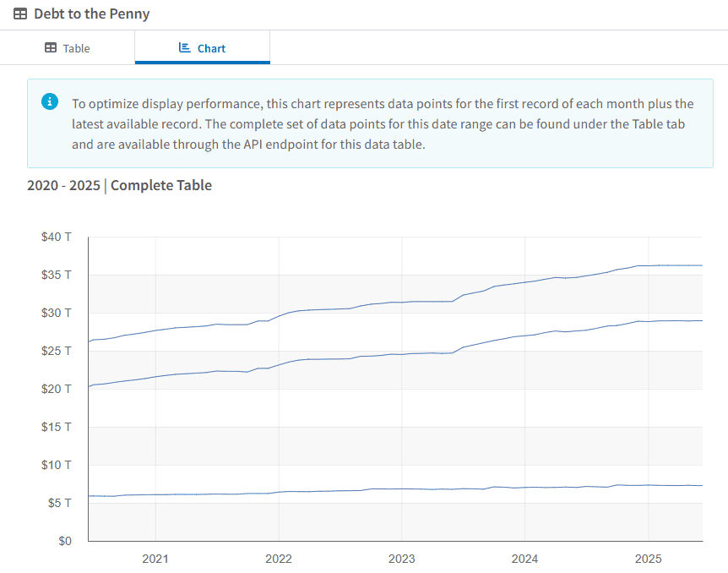Image resolution: width=728 pixels, height=573 pixels.
Task: Click the 2025 x-axis year label
Action: coord(648,558)
